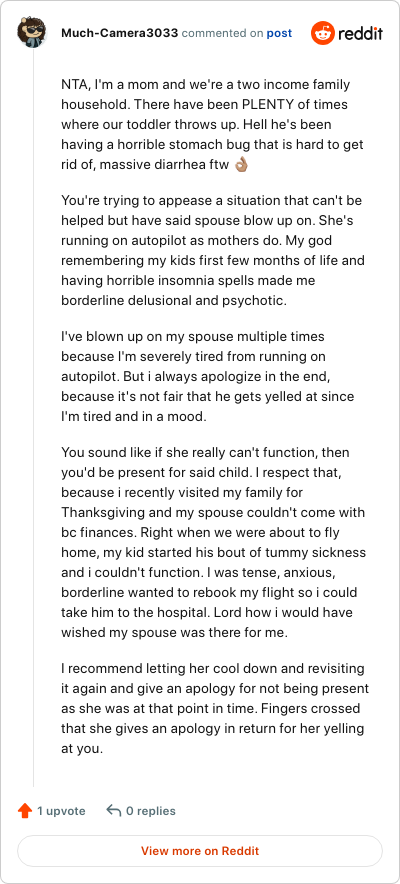Screen dimensions: 400x884
Task: Click the orange Reddit Snoo logo icon
Action: (322, 33)
